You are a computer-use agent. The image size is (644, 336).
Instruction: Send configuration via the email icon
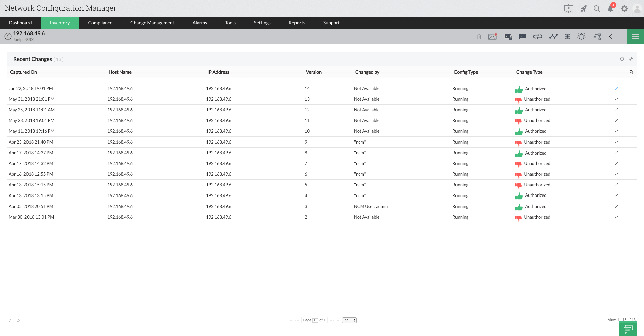[x=492, y=36]
